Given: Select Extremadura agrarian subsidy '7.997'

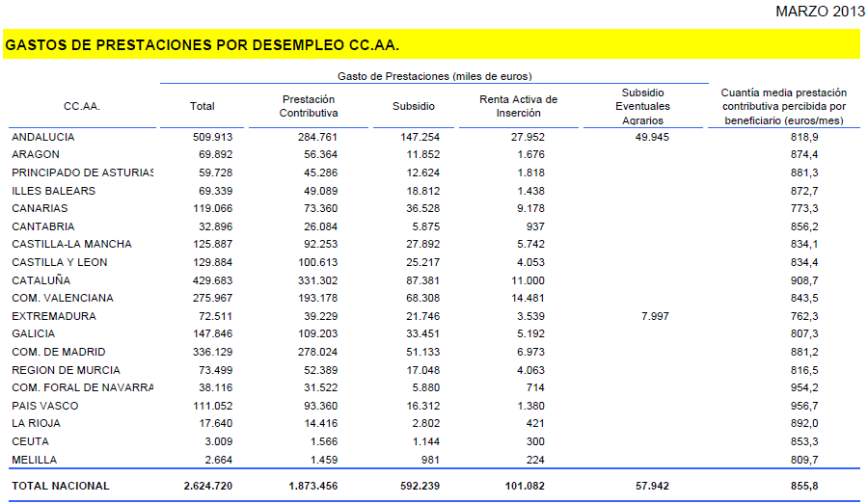Looking at the screenshot, I should point(655,316).
